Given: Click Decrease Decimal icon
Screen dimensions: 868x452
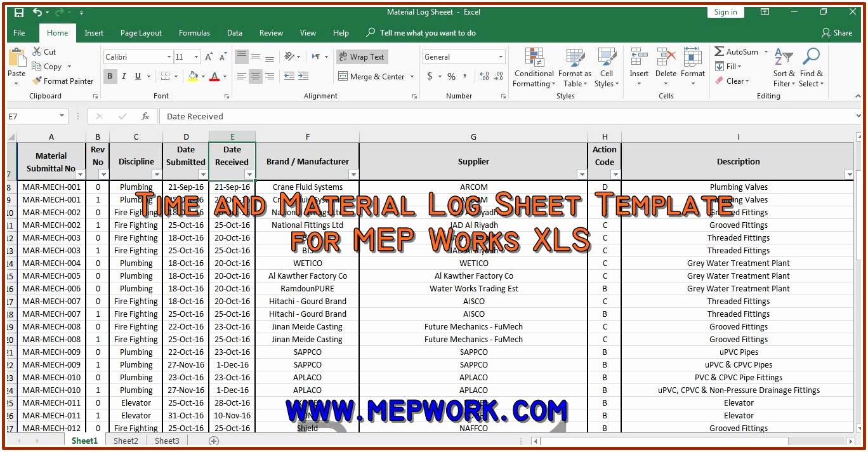Looking at the screenshot, I should point(499,76).
